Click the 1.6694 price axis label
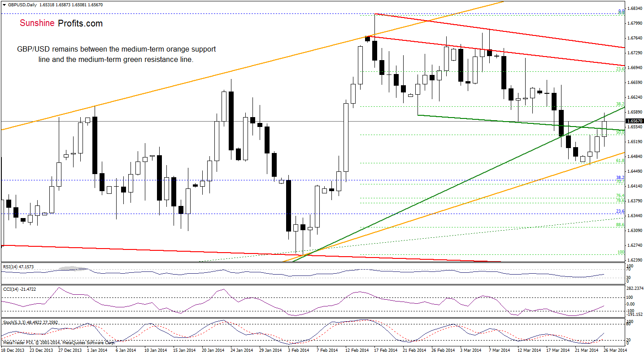The width and height of the screenshot is (644, 354). [x=635, y=68]
